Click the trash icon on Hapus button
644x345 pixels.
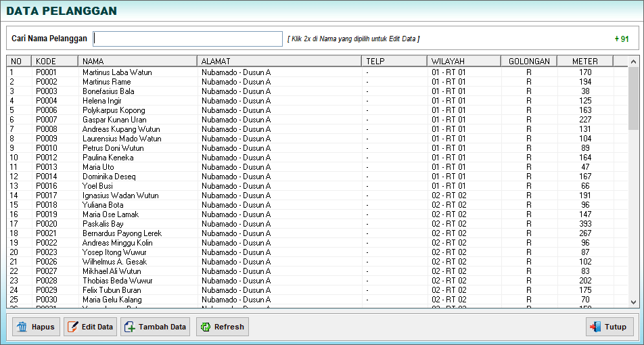[22, 327]
